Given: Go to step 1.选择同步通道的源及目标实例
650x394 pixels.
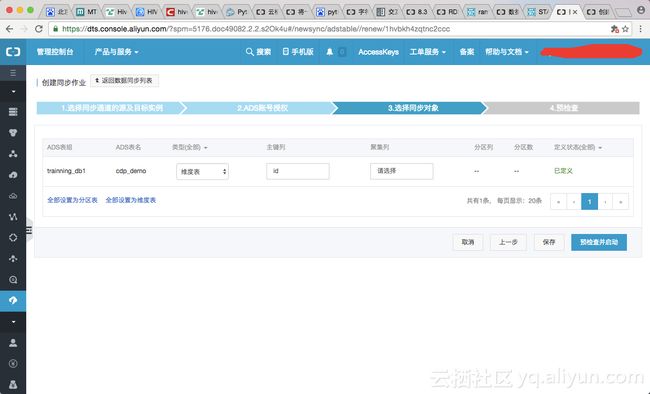Looking at the screenshot, I should (111, 108).
